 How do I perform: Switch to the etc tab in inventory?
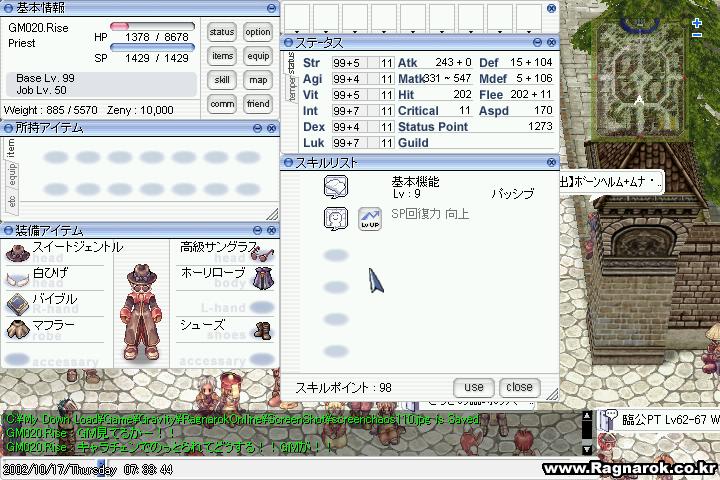(12, 202)
